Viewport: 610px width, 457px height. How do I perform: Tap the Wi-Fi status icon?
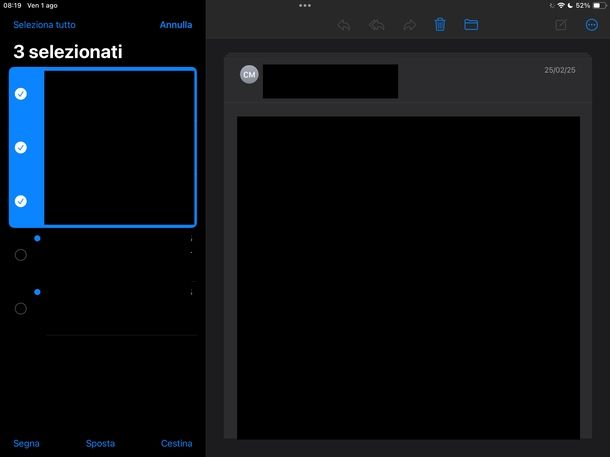[x=561, y=5]
